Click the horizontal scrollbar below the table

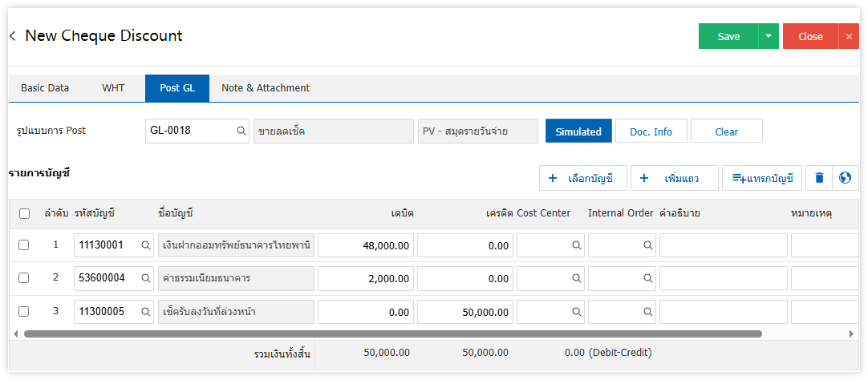click(x=392, y=334)
